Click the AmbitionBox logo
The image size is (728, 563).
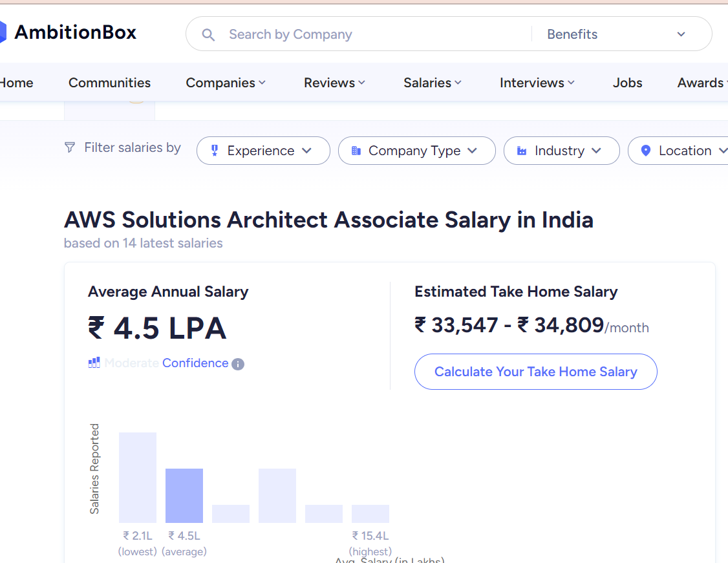(x=69, y=32)
